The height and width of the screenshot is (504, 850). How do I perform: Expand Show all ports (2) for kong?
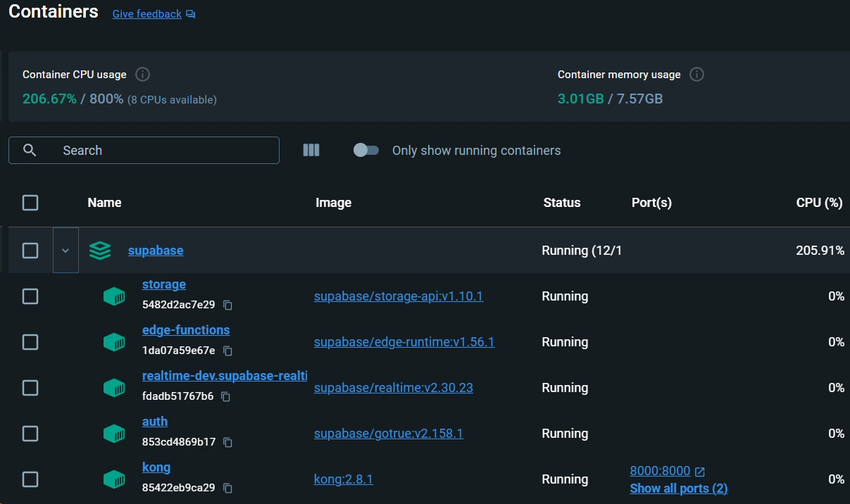[x=679, y=489]
